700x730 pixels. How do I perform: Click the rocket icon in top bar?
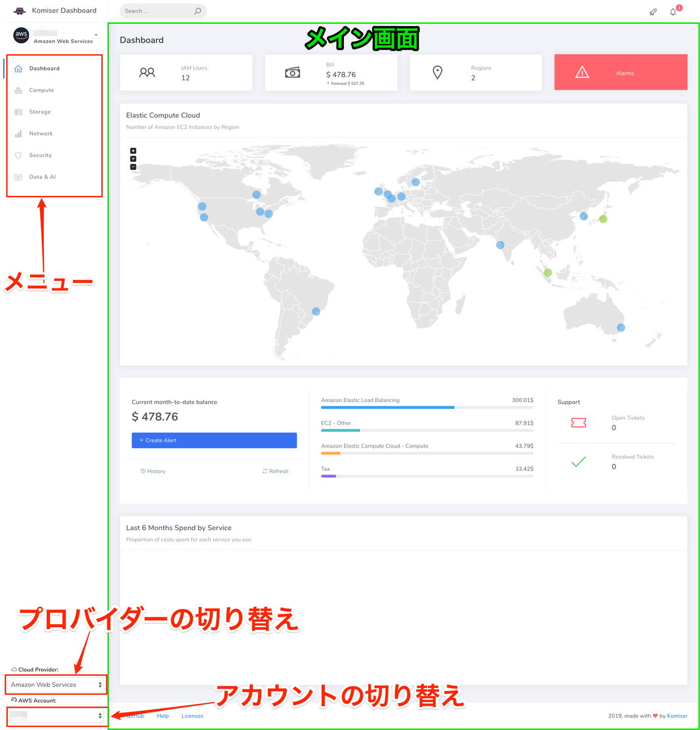pos(653,12)
